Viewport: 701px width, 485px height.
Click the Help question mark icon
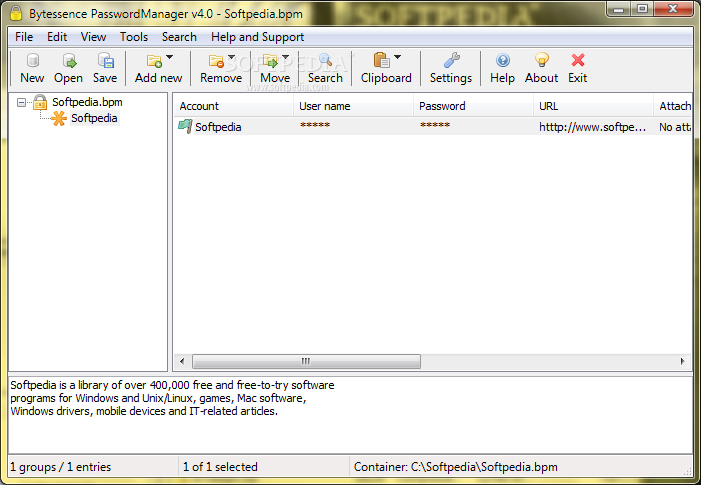(x=503, y=60)
